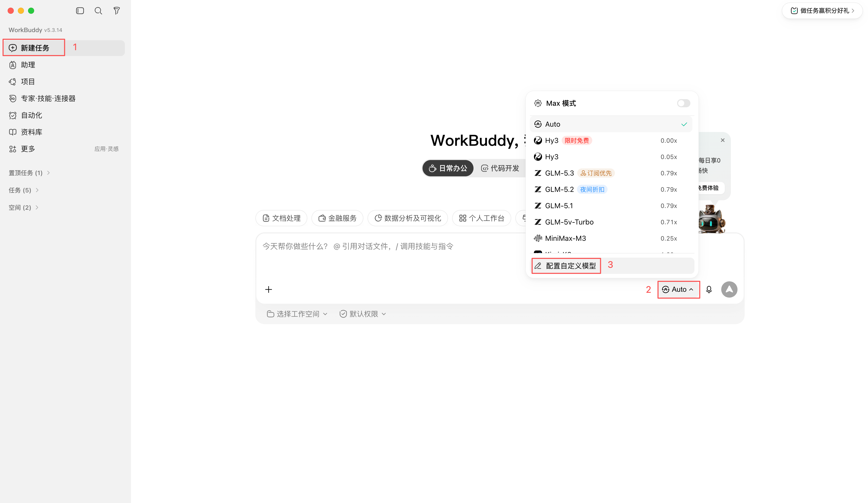Click the microphone voice input icon
The image size is (868, 503).
click(x=709, y=289)
